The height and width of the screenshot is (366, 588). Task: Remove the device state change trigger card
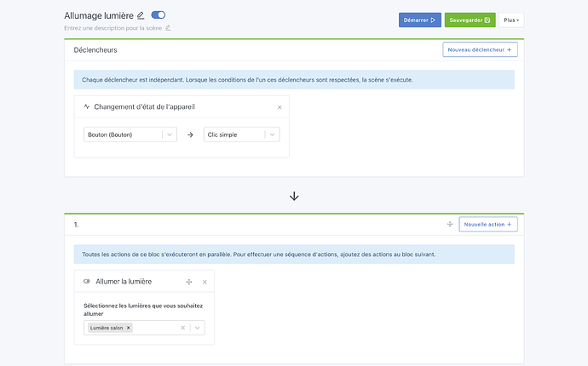pos(280,107)
